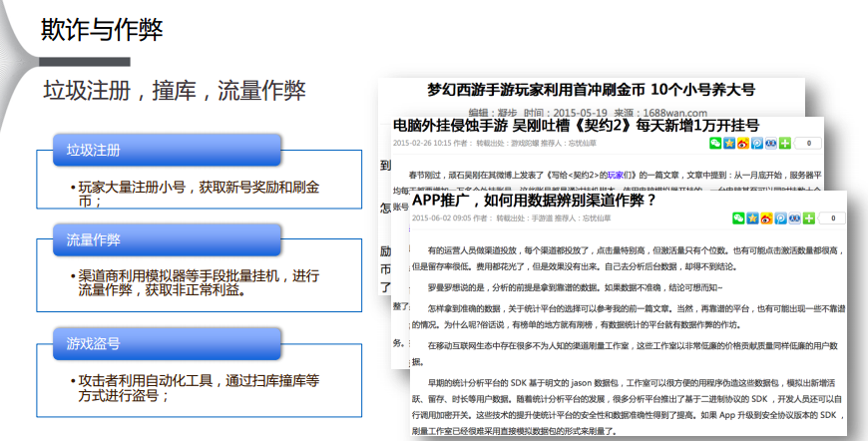Screen dimensions: 868x441
Task: Select subtitle 垃圾注册，撞库，流量作弊
Action: point(175,90)
